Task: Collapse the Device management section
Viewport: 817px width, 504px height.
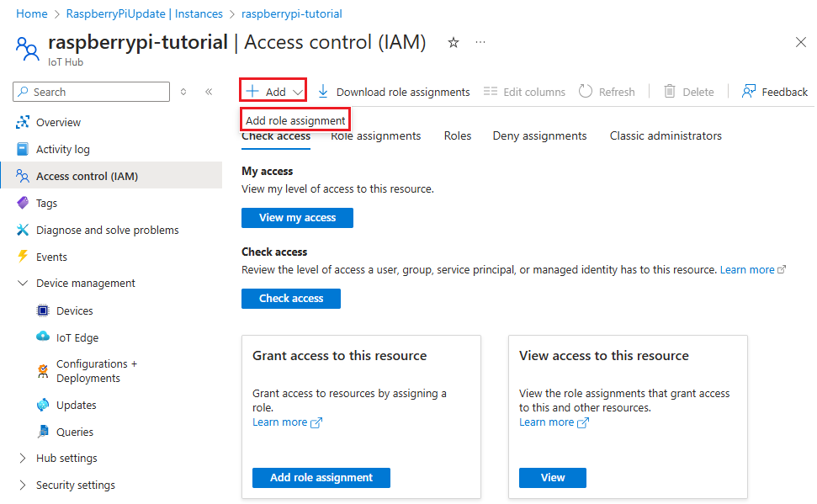Action: coord(23,283)
